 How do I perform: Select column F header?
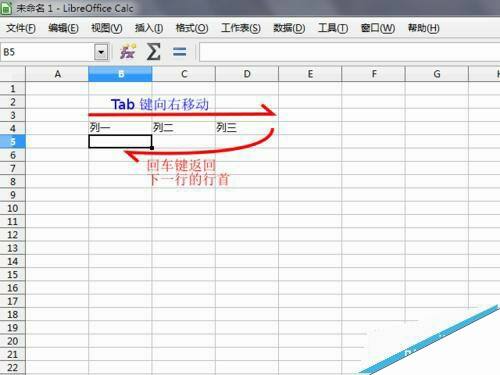tap(374, 74)
